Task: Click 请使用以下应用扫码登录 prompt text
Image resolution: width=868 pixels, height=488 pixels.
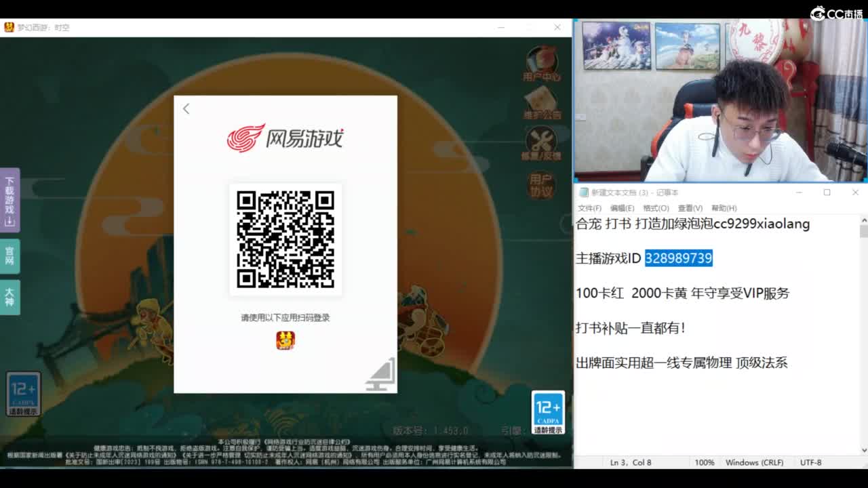Action: [285, 317]
